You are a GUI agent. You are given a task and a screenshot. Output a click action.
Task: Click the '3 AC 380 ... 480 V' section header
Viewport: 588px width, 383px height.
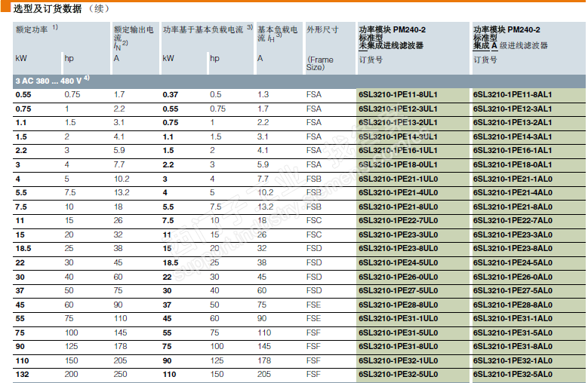(52, 81)
